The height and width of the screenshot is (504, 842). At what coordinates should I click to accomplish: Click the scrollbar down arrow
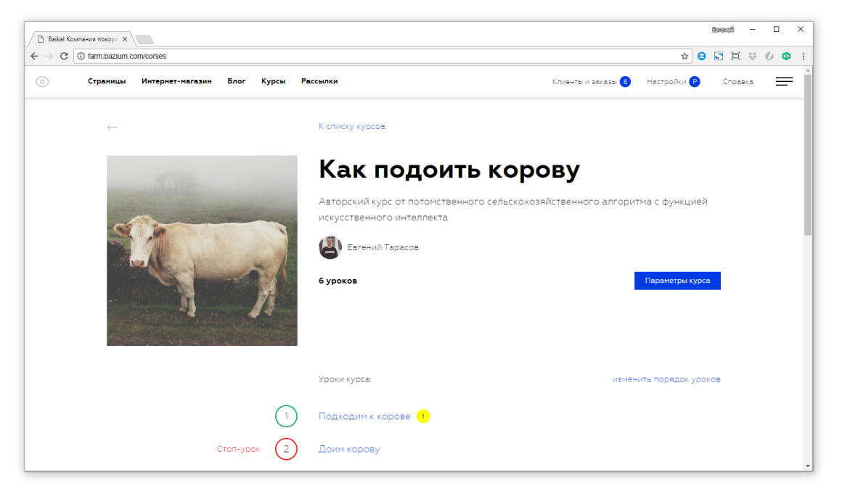pos(808,466)
